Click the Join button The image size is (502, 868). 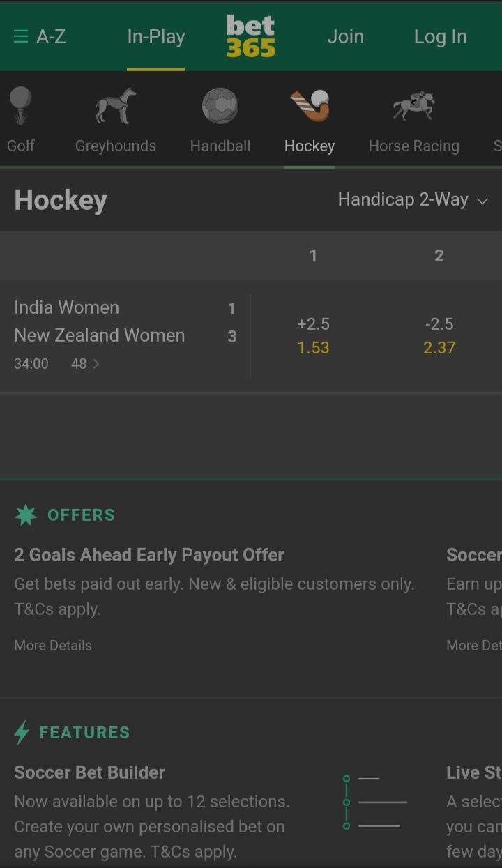(345, 36)
